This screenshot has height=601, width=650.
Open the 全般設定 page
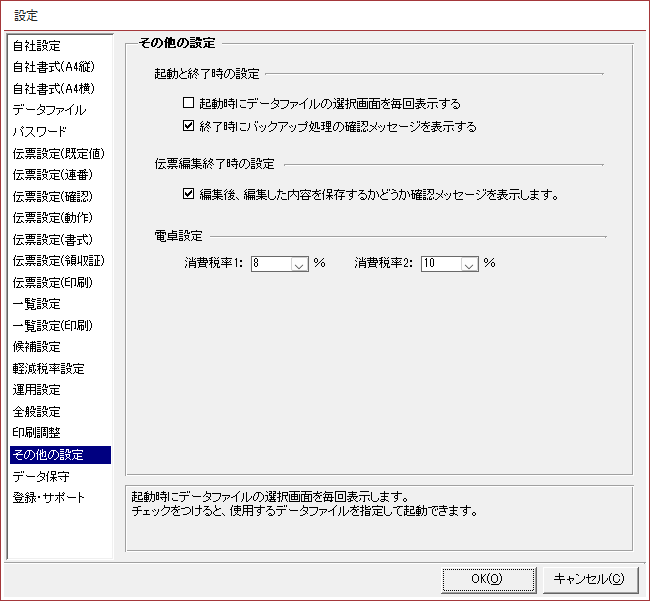(36, 411)
